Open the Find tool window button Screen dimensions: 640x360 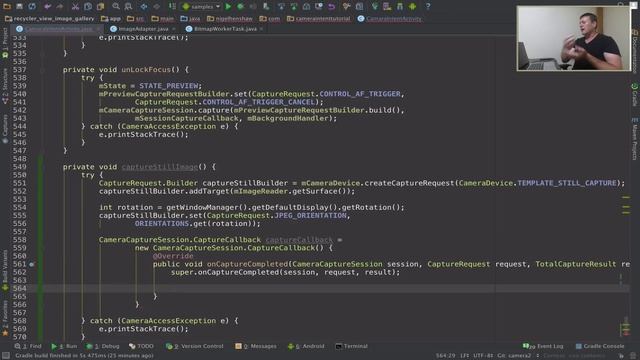pos(28,346)
